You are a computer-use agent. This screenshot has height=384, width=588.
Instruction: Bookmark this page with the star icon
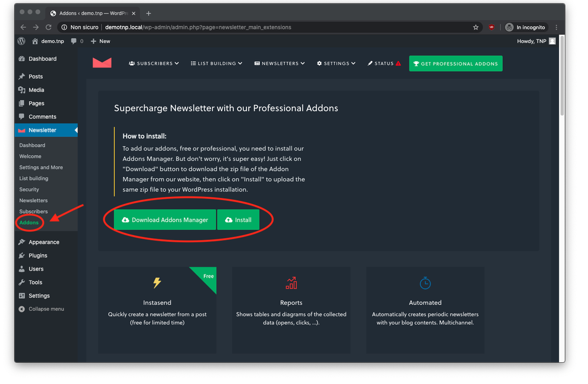476,28
